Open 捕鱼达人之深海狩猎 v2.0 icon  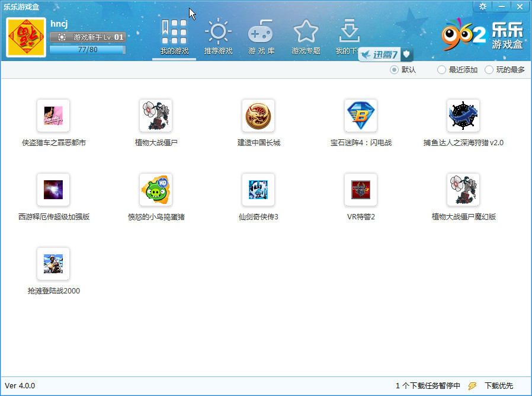(x=463, y=116)
